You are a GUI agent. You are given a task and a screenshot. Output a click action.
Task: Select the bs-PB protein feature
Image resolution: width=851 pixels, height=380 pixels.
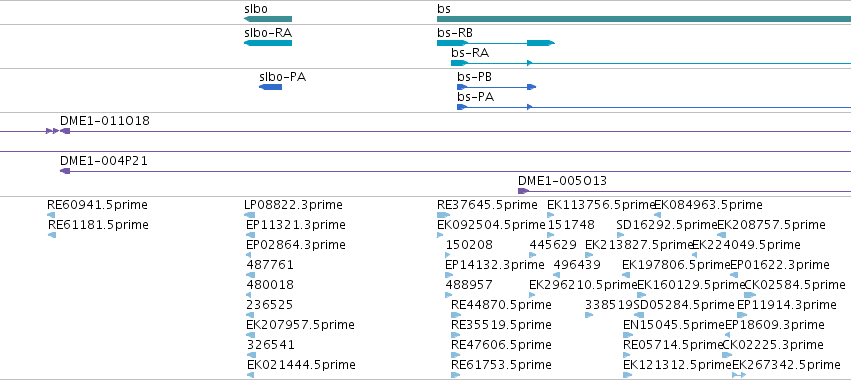(497, 87)
